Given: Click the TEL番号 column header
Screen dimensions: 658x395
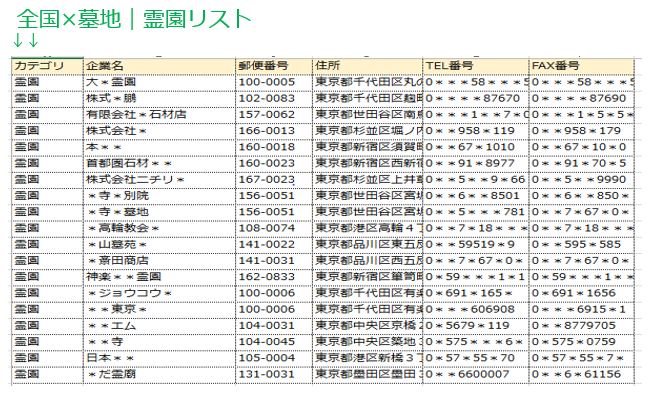Looking at the screenshot, I should click(x=476, y=66).
